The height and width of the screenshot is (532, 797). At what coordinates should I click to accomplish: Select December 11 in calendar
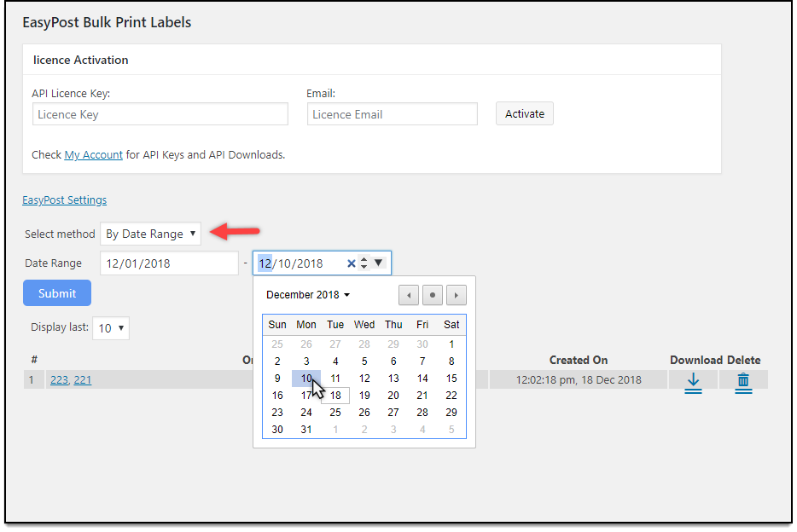[335, 379]
